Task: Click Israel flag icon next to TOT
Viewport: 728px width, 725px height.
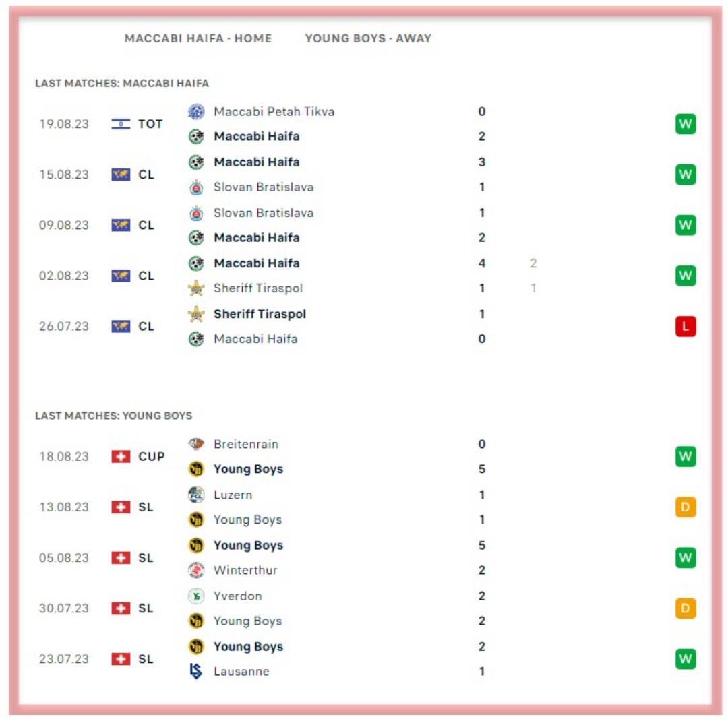Action: (x=121, y=124)
